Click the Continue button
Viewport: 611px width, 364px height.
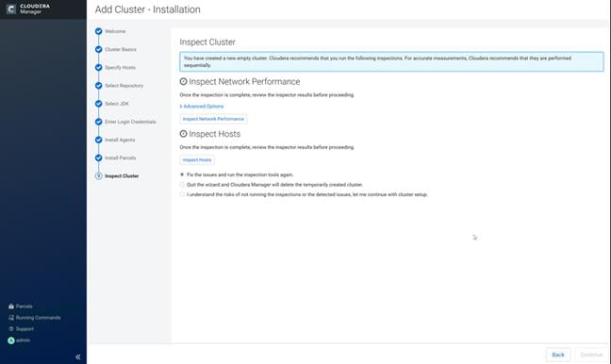tap(591, 355)
